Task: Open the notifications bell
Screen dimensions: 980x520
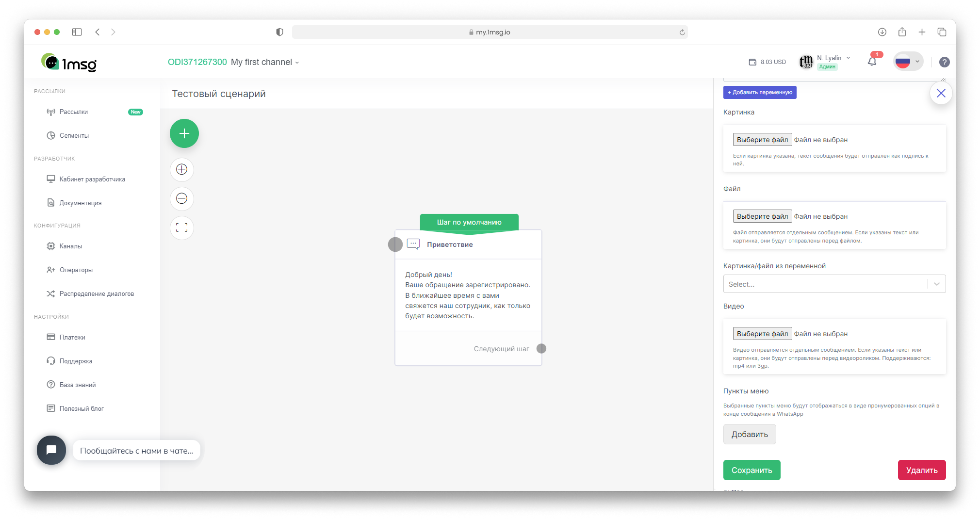Action: coord(872,62)
